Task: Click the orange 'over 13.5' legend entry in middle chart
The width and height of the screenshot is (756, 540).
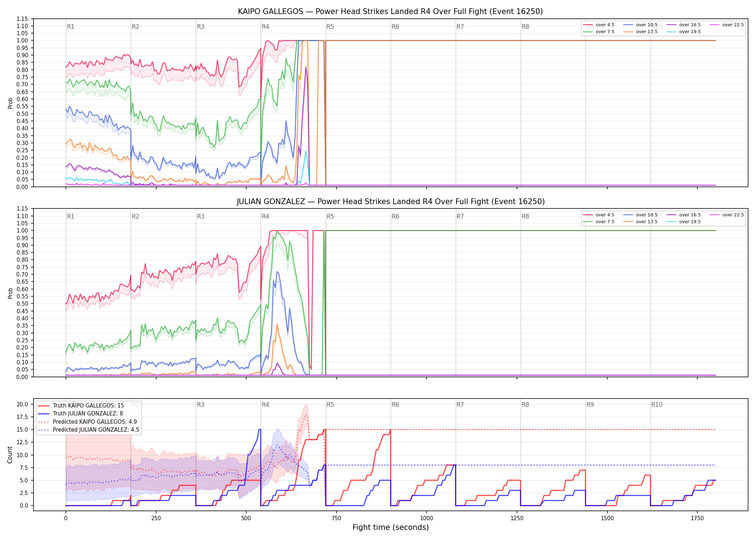Action: tap(640, 222)
